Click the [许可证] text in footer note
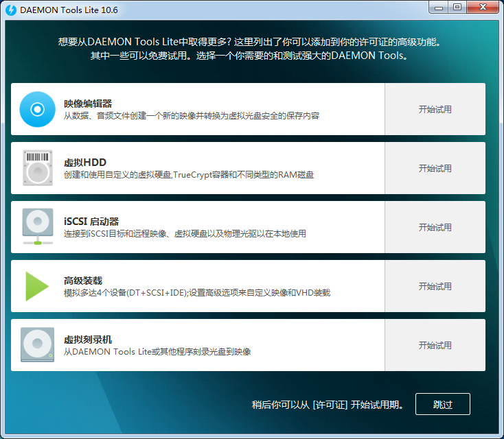 330,405
